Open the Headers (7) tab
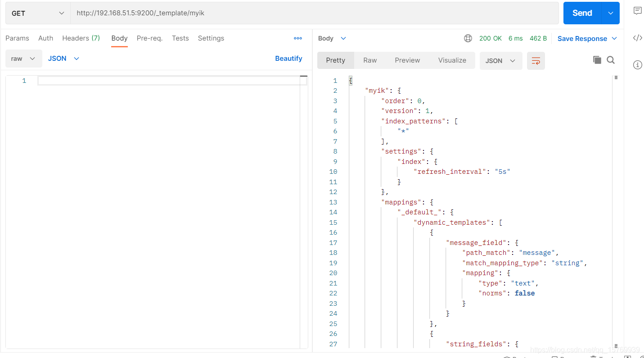 81,38
